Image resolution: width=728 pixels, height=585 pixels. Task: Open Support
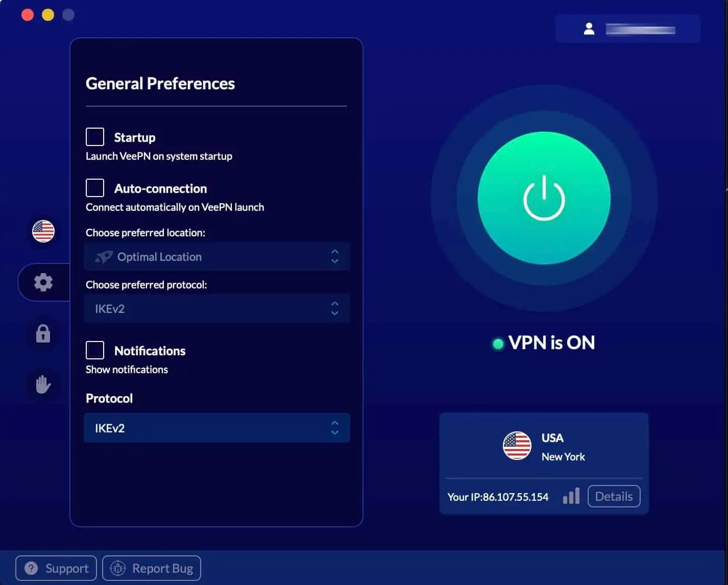click(56, 568)
